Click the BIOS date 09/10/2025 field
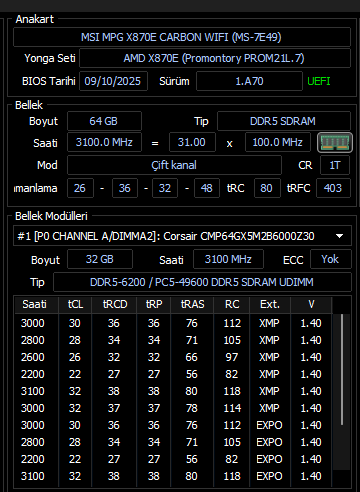 pyautogui.click(x=113, y=81)
